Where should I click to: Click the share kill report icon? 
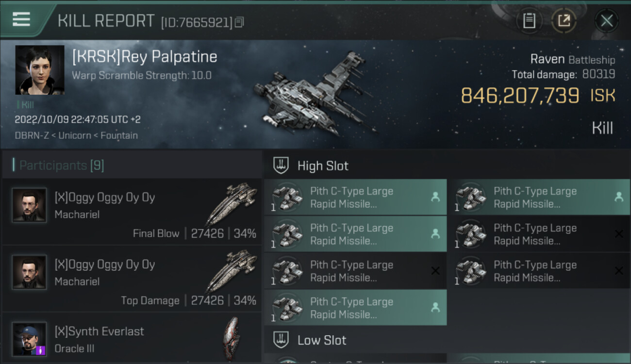coord(564,20)
